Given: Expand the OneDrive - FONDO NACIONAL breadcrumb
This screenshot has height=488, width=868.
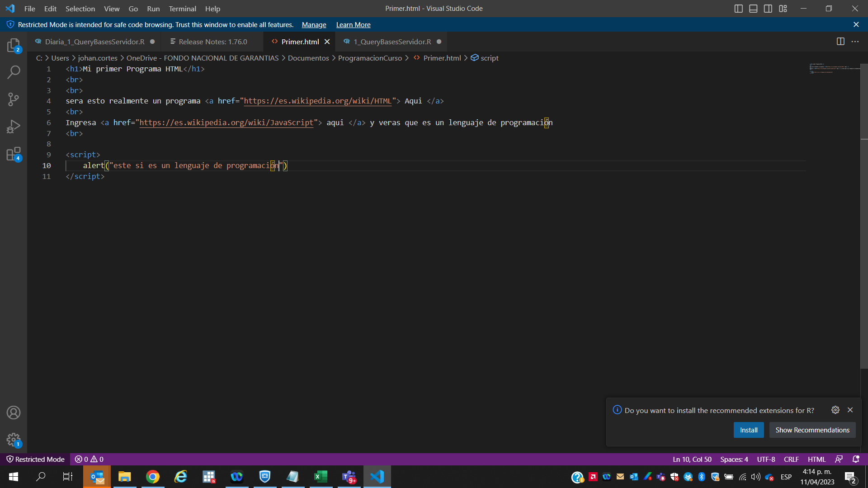Looking at the screenshot, I should [x=203, y=58].
